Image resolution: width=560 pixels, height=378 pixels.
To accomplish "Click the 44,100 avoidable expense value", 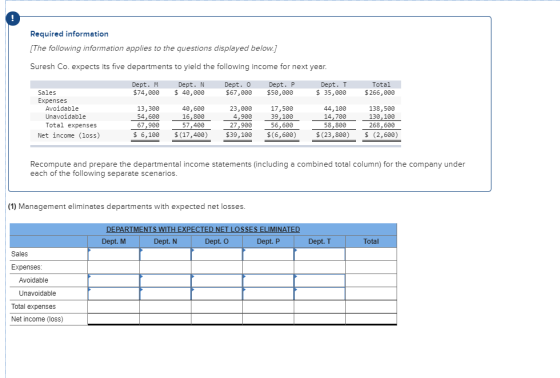I will click(x=335, y=108).
